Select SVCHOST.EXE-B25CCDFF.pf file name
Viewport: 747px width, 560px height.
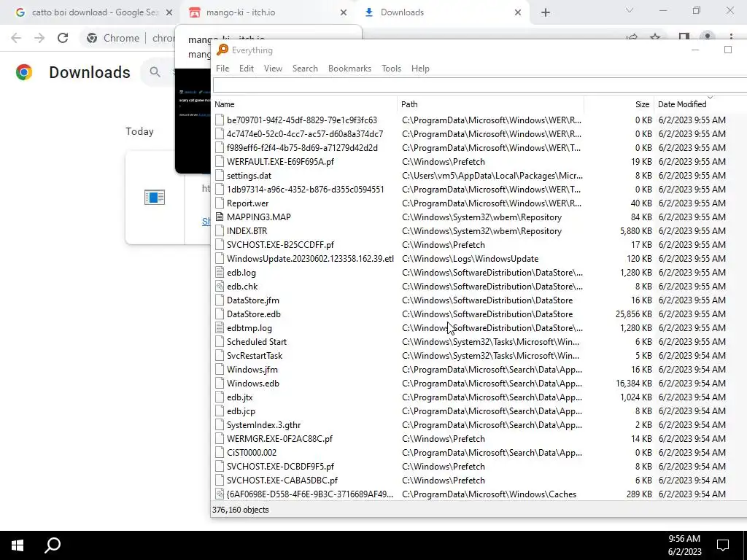[x=280, y=245]
